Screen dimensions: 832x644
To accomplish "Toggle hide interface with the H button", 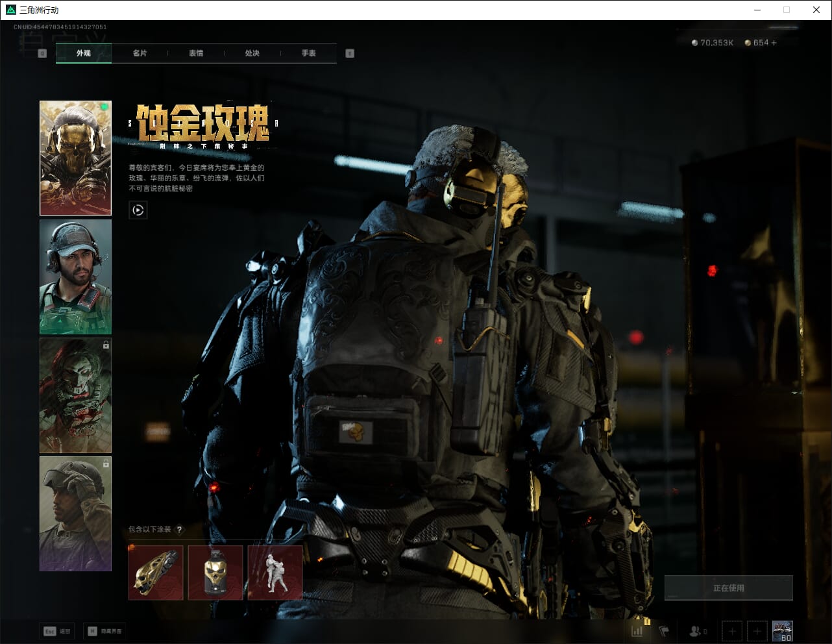I will 104,630.
